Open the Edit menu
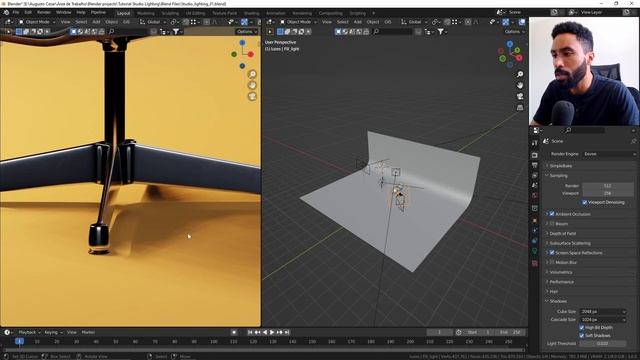 pos(28,12)
